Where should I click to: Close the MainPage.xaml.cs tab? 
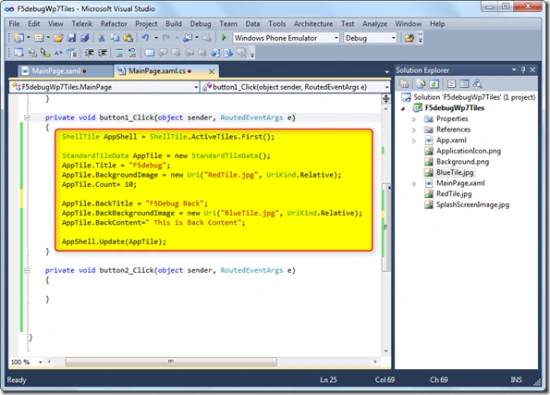[x=212, y=72]
